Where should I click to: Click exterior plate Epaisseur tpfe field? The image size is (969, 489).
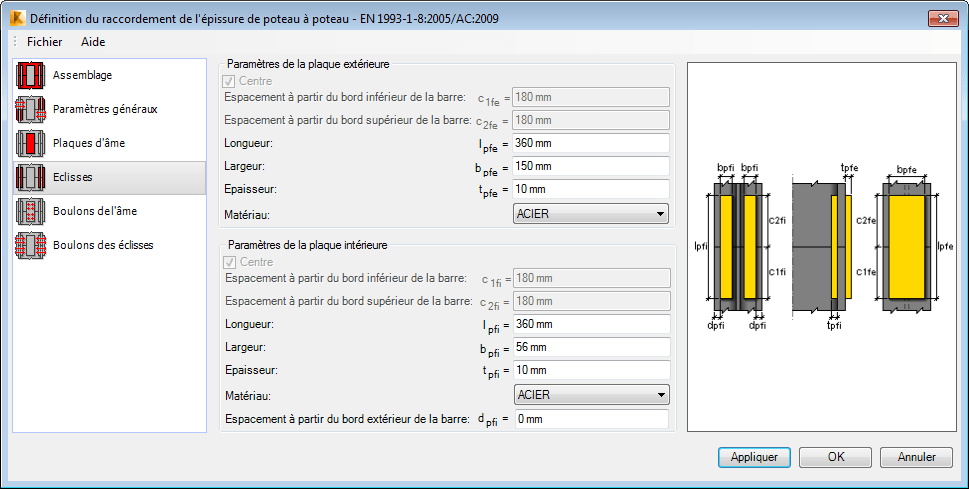point(591,189)
